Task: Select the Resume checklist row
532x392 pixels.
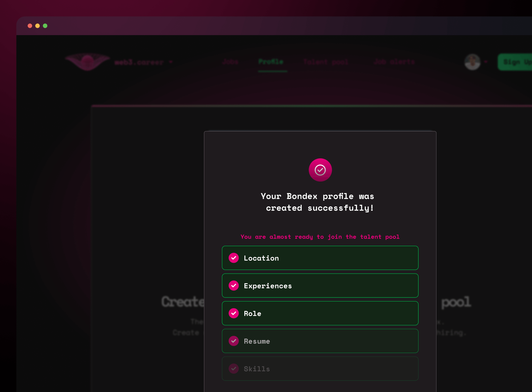Action: pyautogui.click(x=320, y=341)
